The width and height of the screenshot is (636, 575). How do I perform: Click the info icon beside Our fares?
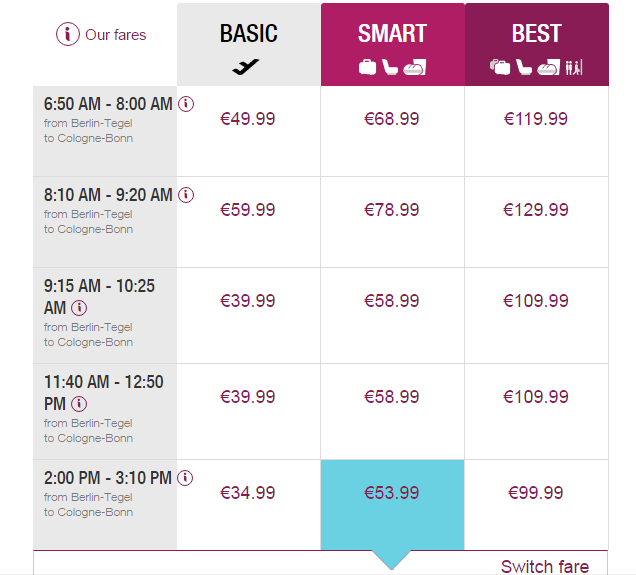tap(68, 34)
